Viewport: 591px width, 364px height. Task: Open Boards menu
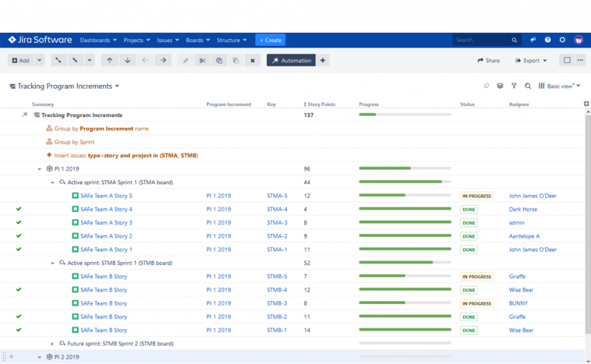198,40
